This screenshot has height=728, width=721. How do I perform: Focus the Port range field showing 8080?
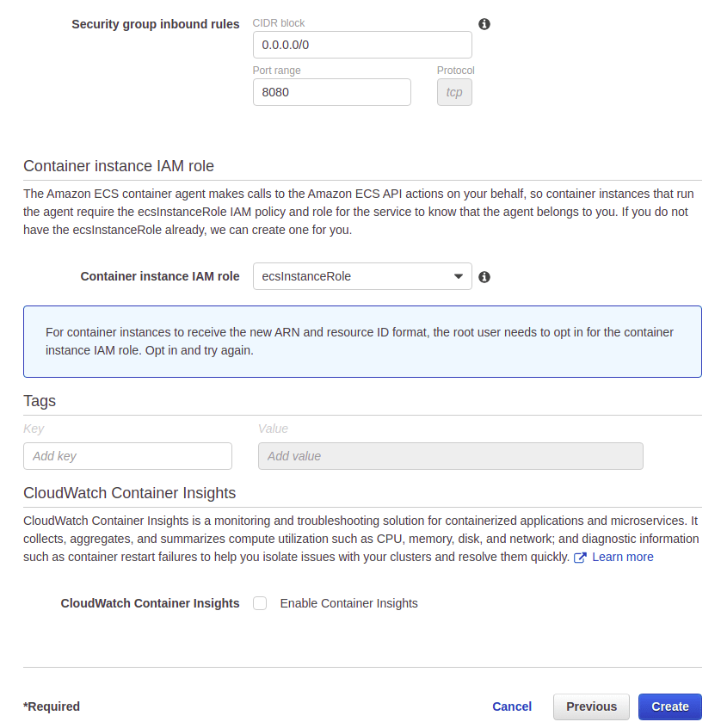tap(331, 92)
